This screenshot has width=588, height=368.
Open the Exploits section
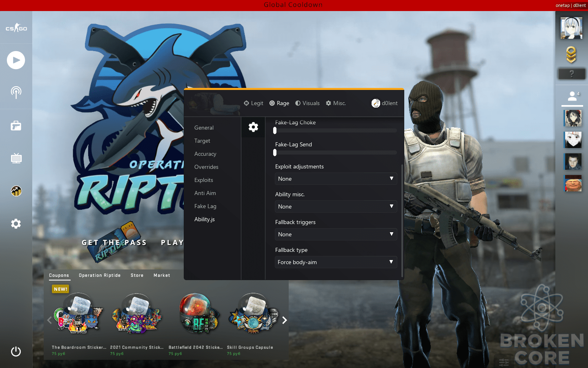pos(204,180)
